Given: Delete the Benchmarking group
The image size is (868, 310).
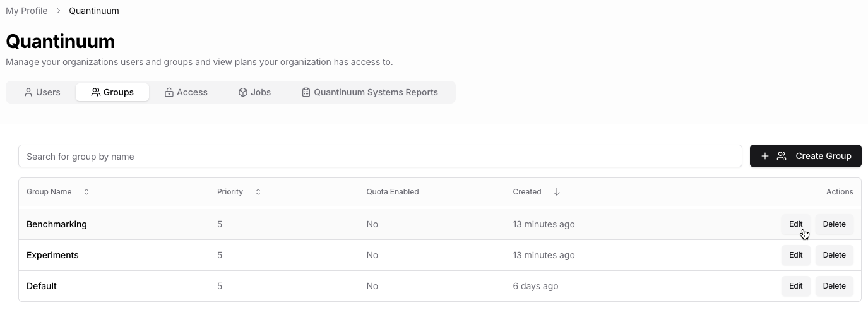Looking at the screenshot, I should [834, 224].
